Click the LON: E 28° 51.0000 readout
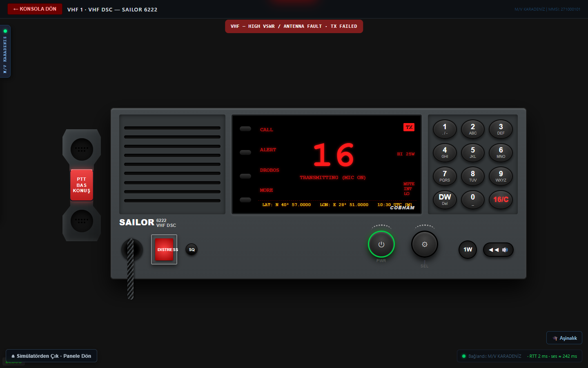 344,205
